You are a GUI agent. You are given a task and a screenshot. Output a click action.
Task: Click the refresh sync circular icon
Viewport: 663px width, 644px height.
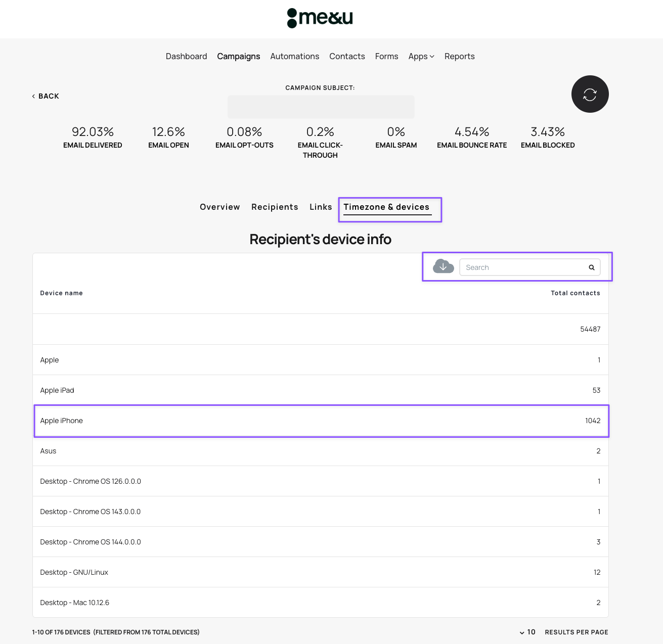click(x=590, y=95)
